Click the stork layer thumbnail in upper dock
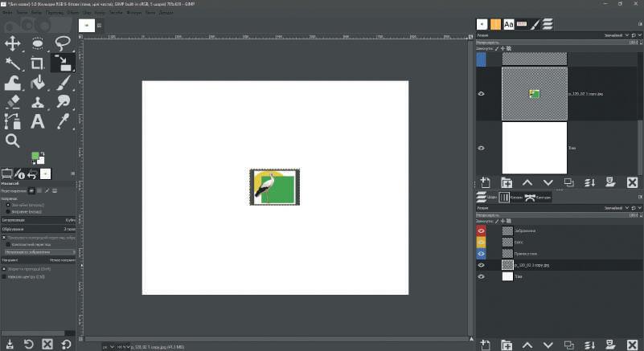Image resolution: width=644 pixels, height=351 pixels. 535,94
